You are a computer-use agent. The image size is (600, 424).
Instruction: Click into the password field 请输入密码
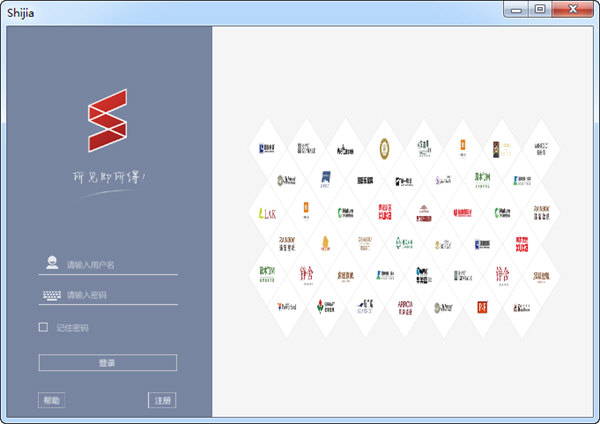click(120, 295)
